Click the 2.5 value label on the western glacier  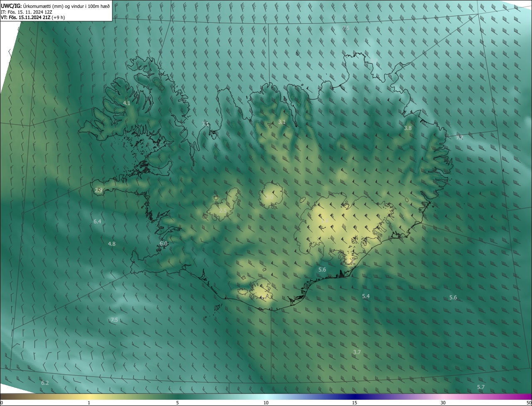223,211
